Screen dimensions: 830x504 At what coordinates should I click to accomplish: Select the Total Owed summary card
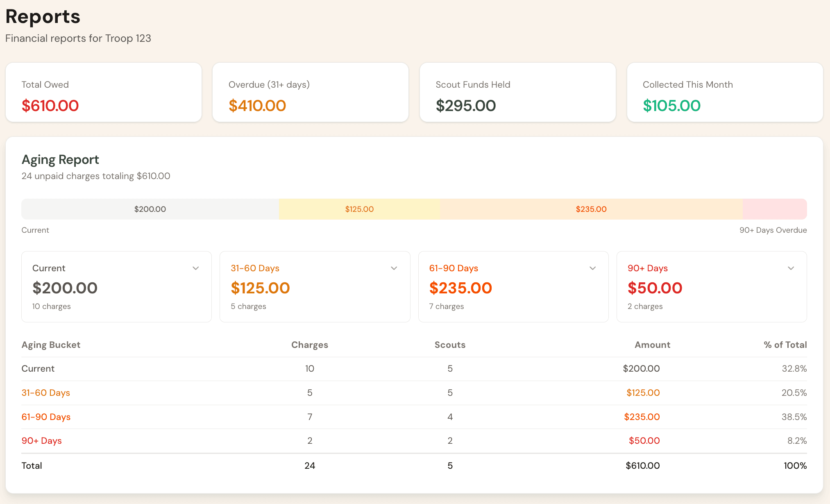[x=103, y=92]
